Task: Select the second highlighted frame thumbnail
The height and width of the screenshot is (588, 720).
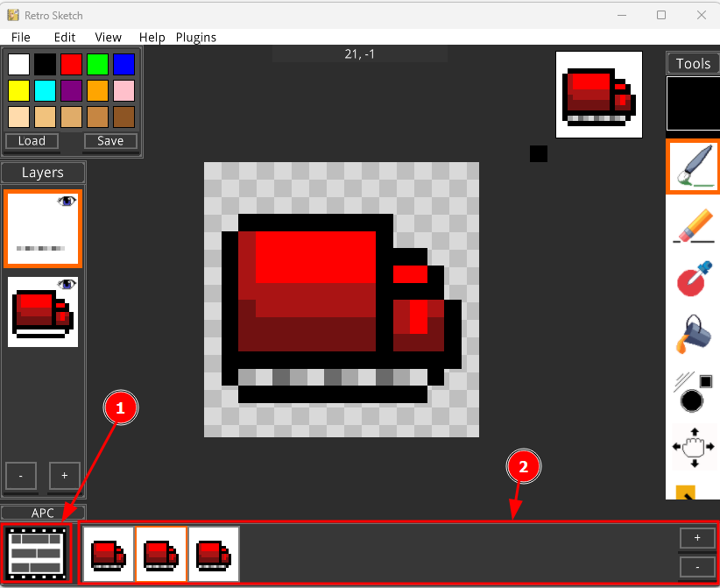Action: 161,554
